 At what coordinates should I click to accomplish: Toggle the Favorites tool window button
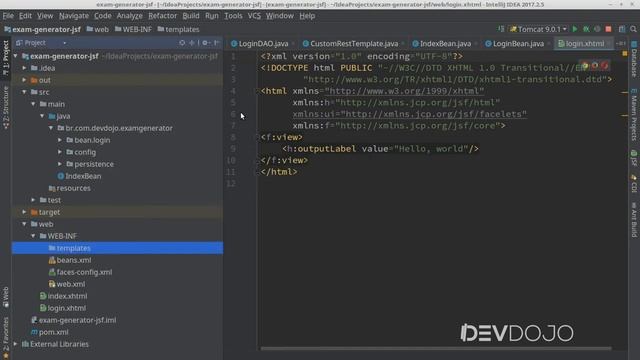(x=6, y=338)
